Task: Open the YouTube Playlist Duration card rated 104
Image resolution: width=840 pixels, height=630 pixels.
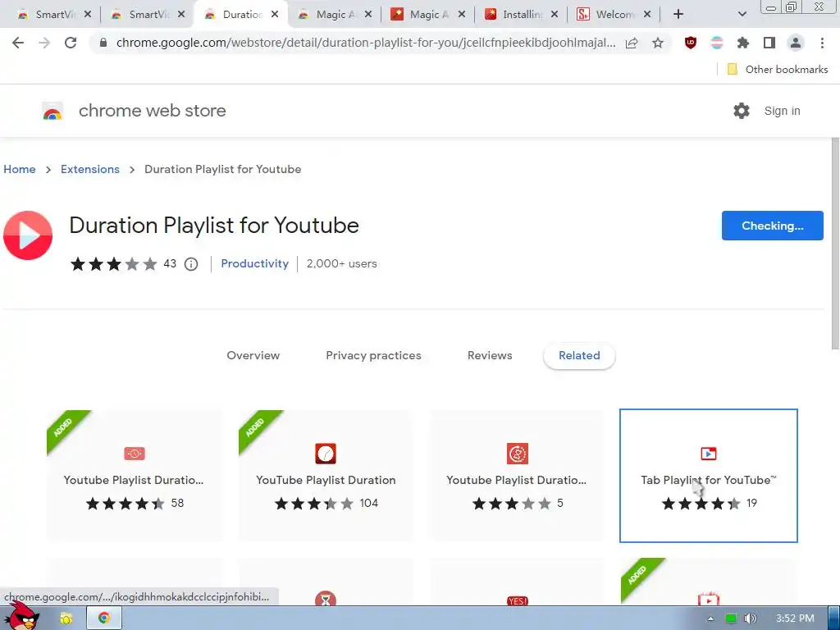Action: click(x=326, y=476)
